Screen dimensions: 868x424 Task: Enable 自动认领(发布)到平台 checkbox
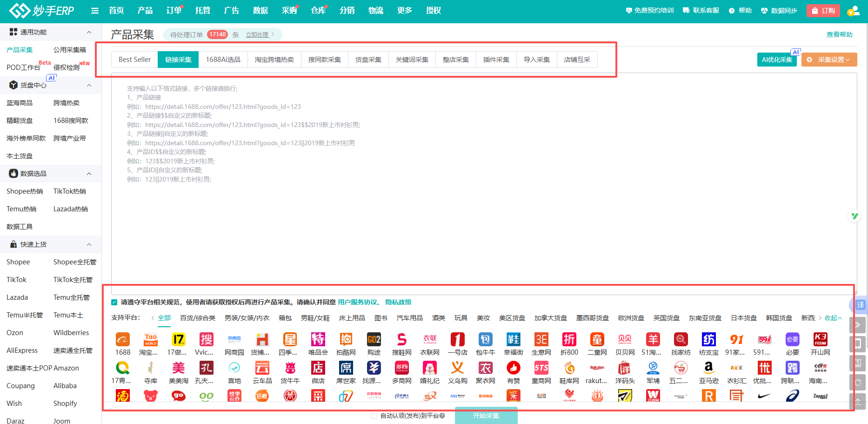[x=374, y=416]
